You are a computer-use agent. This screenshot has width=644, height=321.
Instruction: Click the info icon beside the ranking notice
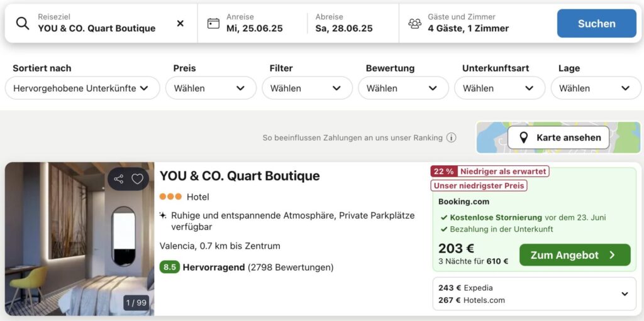tap(452, 138)
